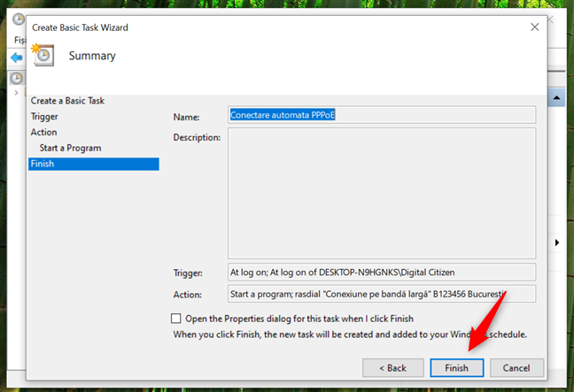This screenshot has width=574, height=392.
Task: Select the Trigger summary text field
Action: pyautogui.click(x=381, y=272)
